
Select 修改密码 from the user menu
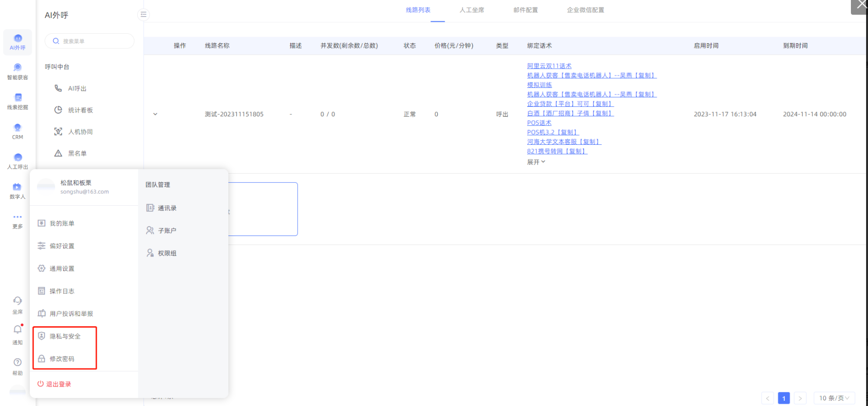pos(62,359)
